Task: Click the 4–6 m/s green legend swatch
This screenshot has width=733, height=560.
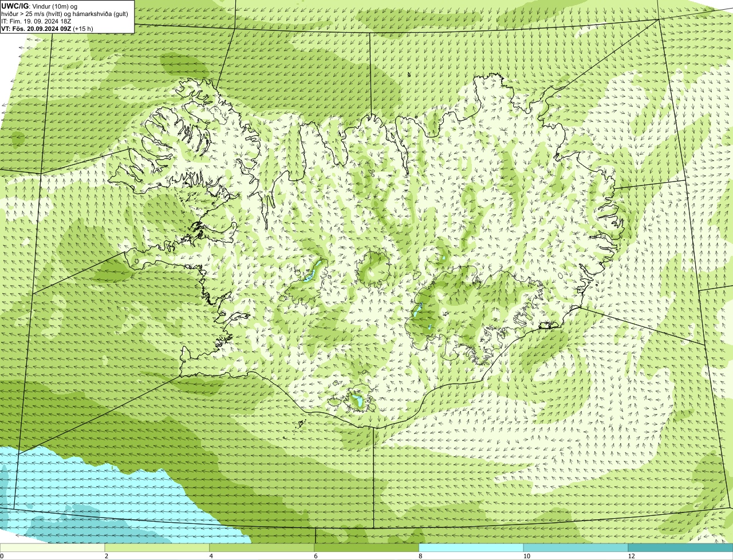Action: tap(262, 547)
